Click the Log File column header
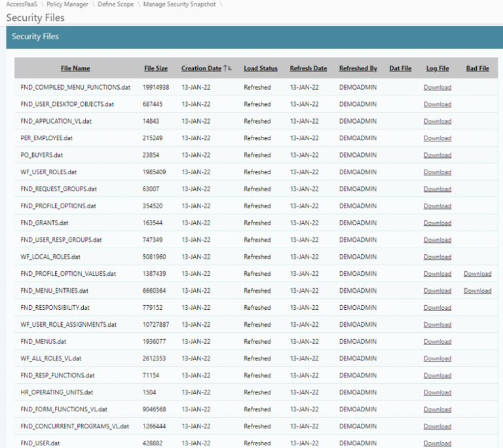This screenshot has height=448, width=503. [x=438, y=68]
